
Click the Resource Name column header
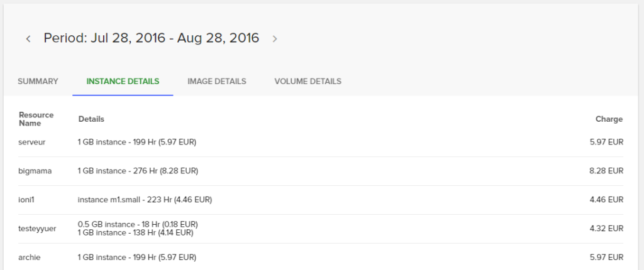(36, 119)
